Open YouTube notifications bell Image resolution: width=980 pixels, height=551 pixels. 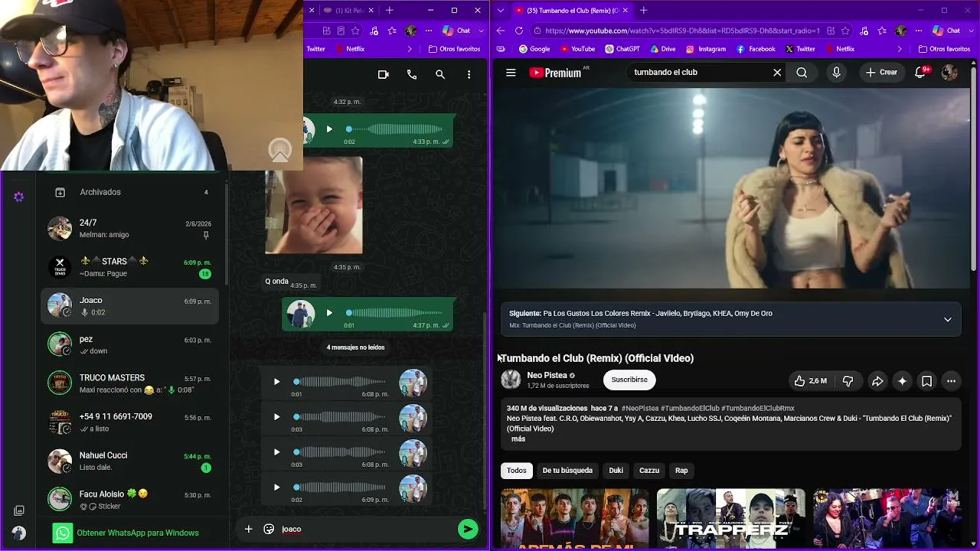[x=921, y=73]
